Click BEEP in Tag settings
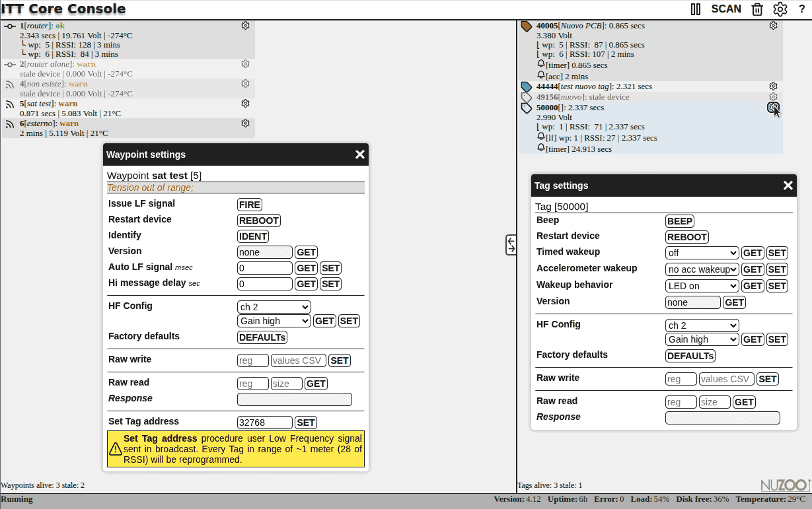 680,221
